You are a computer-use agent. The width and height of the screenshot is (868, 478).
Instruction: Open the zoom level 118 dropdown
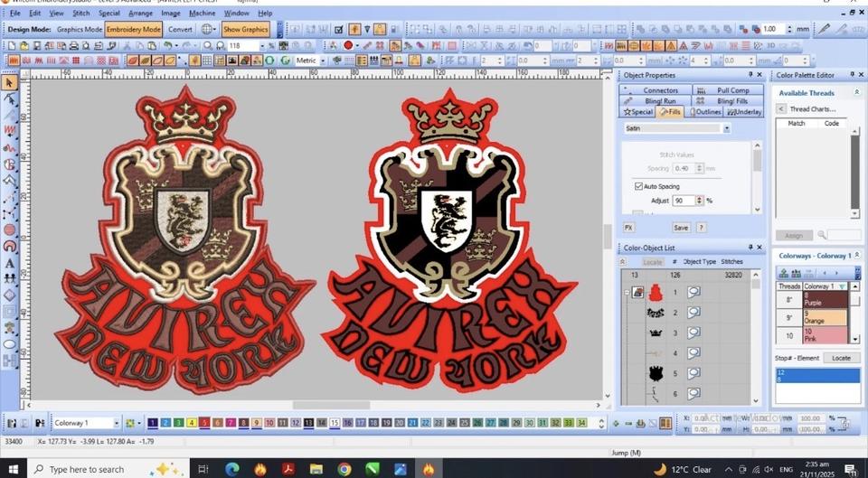(x=263, y=45)
